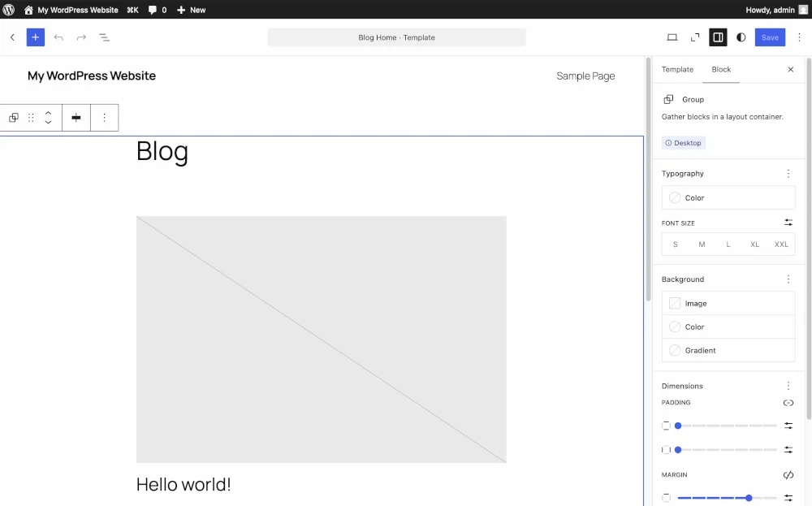Select the Blog heading block
The width and height of the screenshot is (812, 506).
pyautogui.click(x=162, y=152)
